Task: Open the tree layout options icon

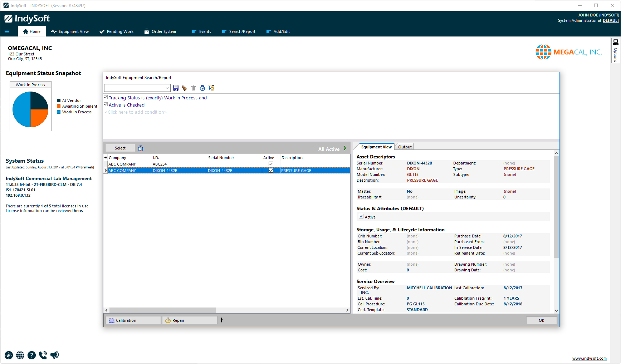Action: 211,88
